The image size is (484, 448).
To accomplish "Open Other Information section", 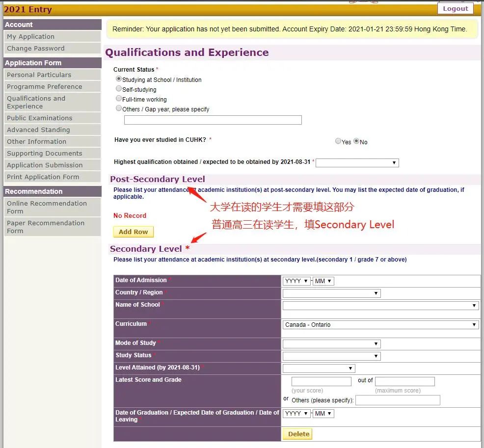I will coord(53,141).
